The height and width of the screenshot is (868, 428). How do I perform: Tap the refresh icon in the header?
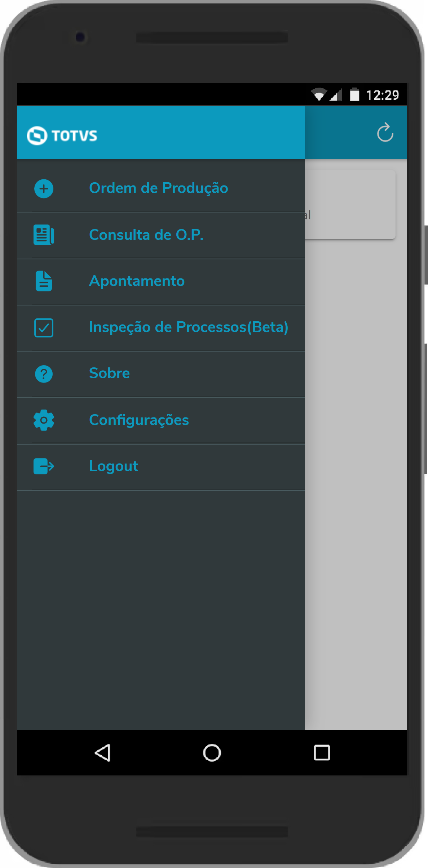coord(385,133)
